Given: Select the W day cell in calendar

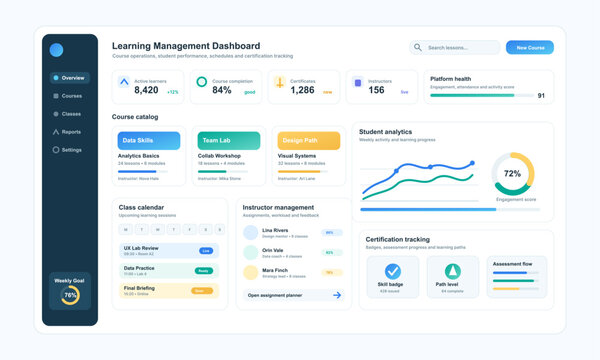Looking at the screenshot, I should 157,230.
